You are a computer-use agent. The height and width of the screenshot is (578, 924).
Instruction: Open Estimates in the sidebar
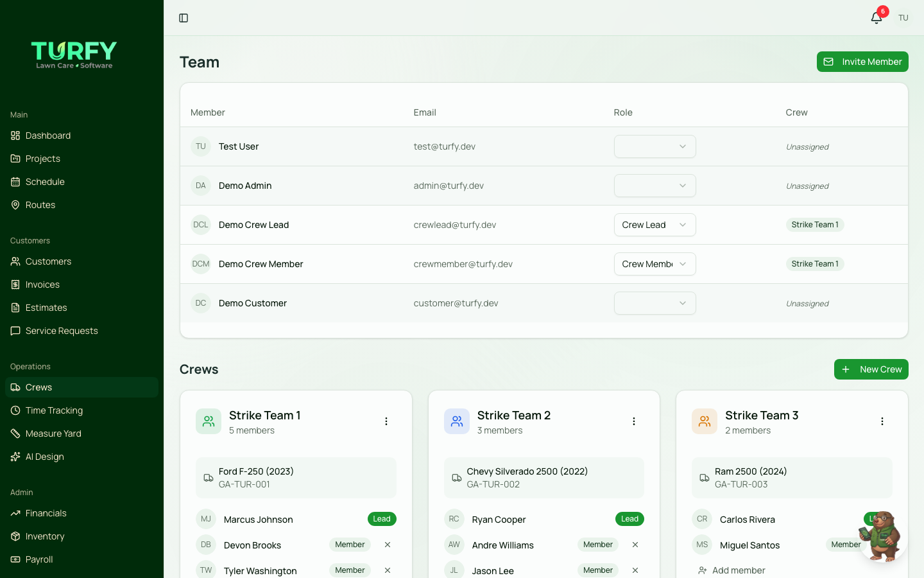tap(81, 308)
